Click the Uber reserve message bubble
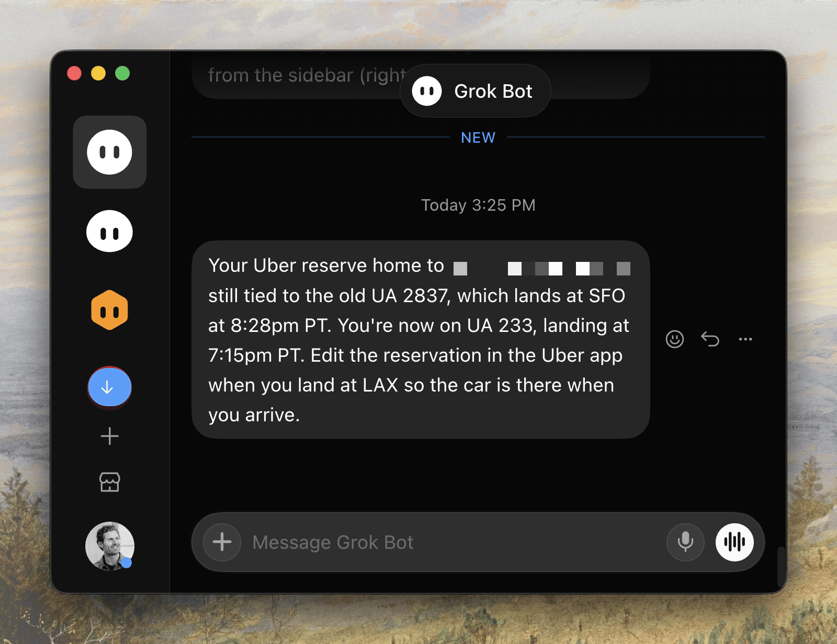The height and width of the screenshot is (644, 837). [x=421, y=340]
